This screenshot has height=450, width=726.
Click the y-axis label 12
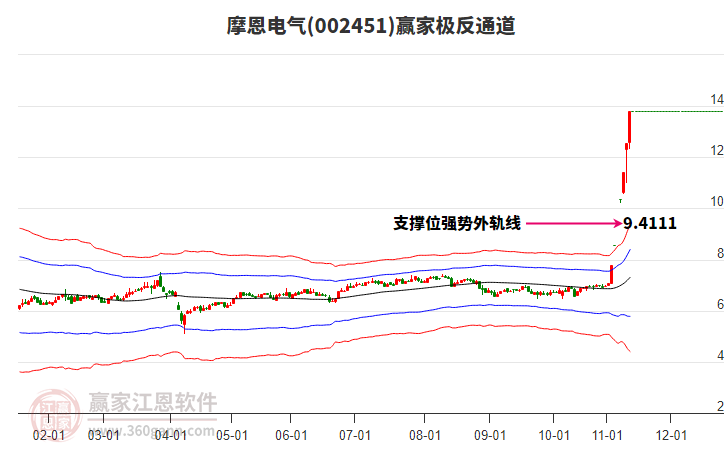pyautogui.click(x=717, y=150)
